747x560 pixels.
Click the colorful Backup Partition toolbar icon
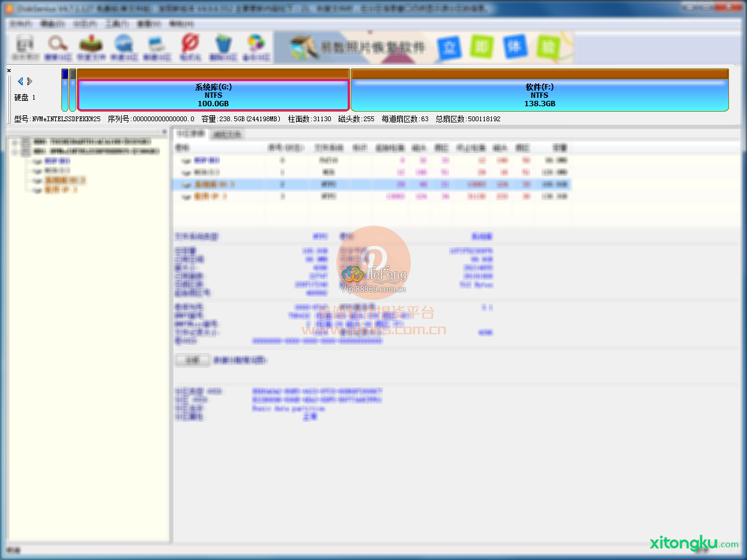[x=256, y=48]
